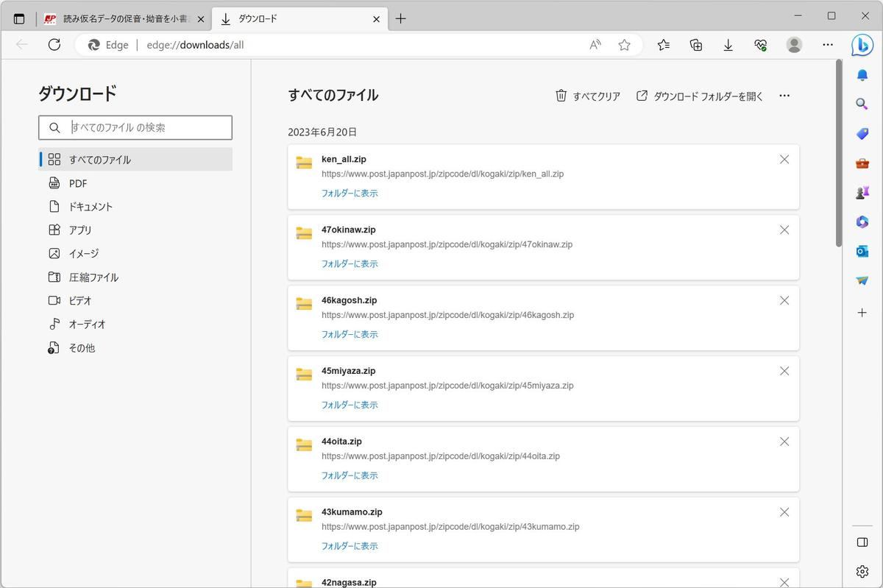The height and width of the screenshot is (588, 883).
Task: Open sidebar notifications bell icon
Action: pos(862,75)
